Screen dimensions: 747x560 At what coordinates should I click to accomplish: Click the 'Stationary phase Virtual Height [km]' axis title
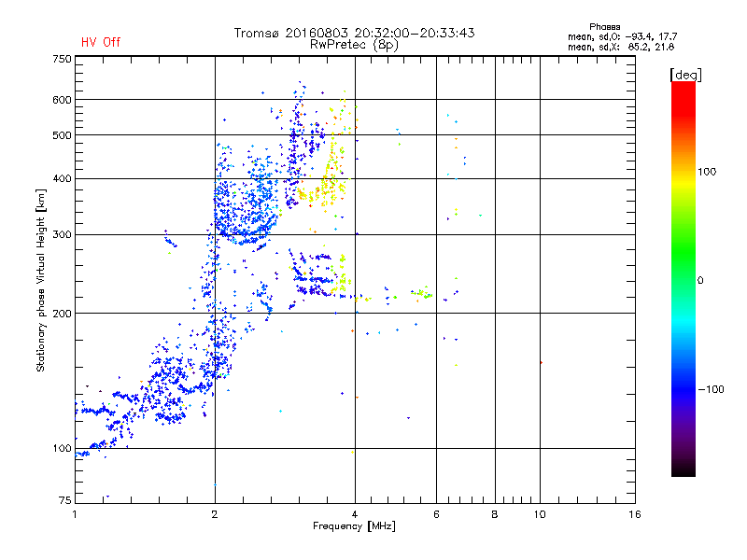point(41,280)
